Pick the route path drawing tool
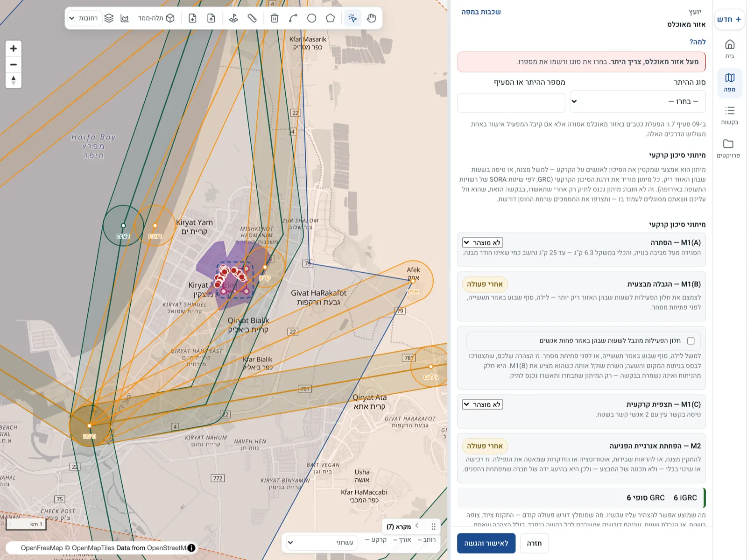This screenshot has height=560, width=747. pyautogui.click(x=293, y=18)
